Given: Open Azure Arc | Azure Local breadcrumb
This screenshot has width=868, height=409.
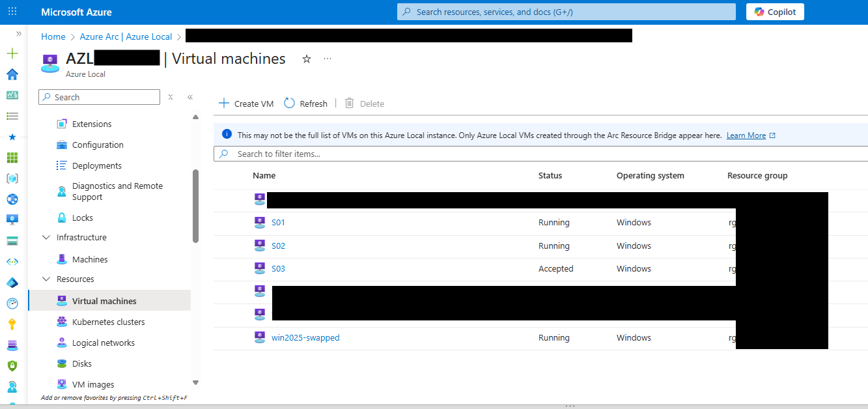Looking at the screenshot, I should coord(126,36).
